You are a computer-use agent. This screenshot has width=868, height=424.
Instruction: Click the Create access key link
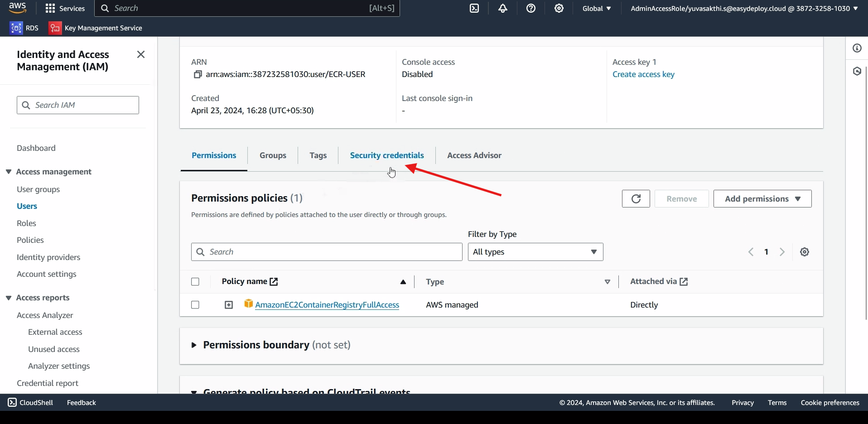click(643, 74)
